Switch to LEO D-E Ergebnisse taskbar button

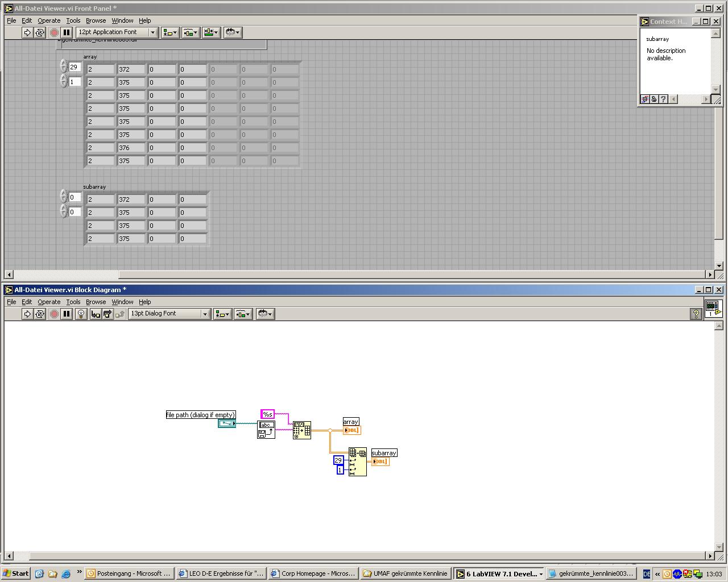click(x=221, y=573)
